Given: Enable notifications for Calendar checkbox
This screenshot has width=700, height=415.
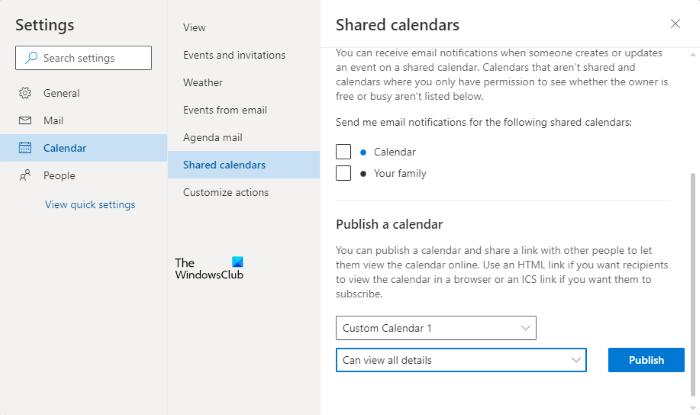Looking at the screenshot, I should pos(344,152).
